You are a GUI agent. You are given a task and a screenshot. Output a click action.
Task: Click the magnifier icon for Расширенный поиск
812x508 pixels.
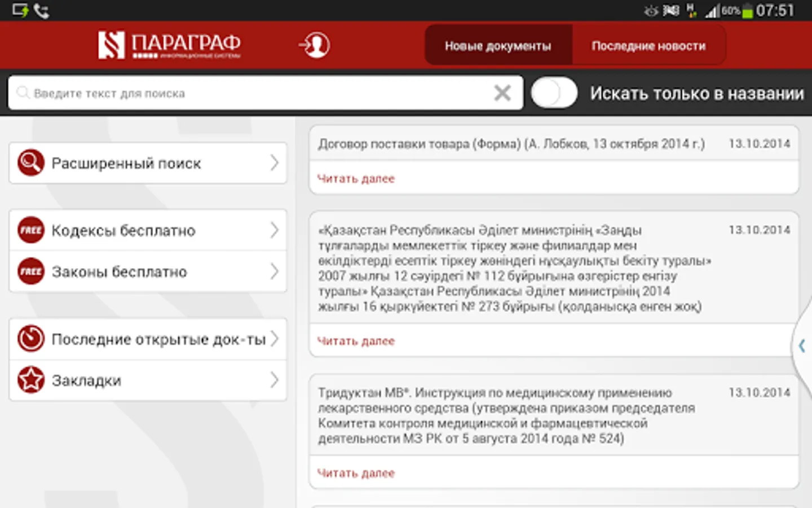tap(30, 163)
